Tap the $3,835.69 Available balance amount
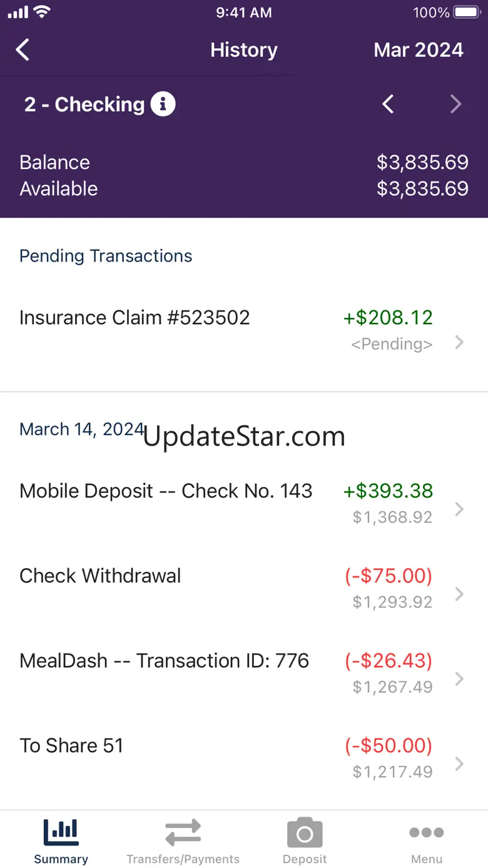Image resolution: width=488 pixels, height=868 pixels. [x=422, y=188]
